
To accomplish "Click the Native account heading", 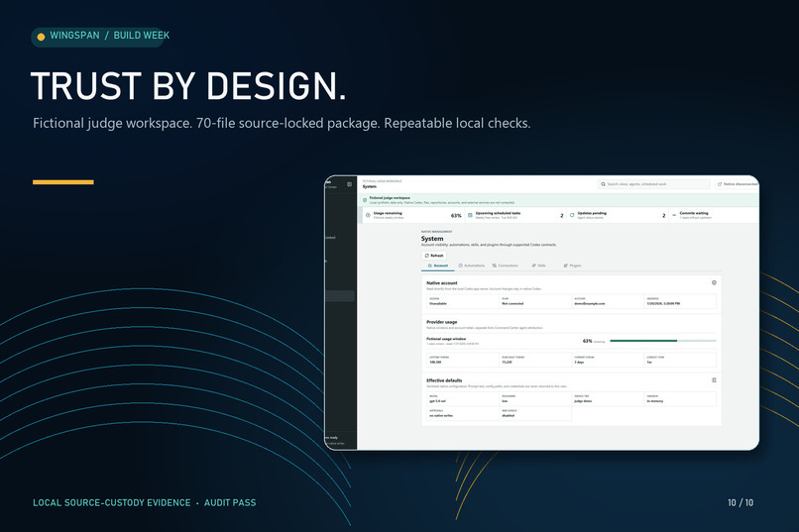I will tap(442, 283).
